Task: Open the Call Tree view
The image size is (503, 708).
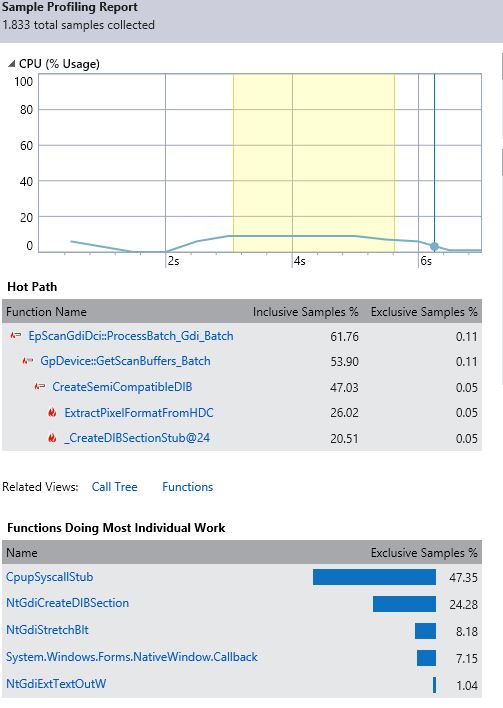Action: (114, 487)
